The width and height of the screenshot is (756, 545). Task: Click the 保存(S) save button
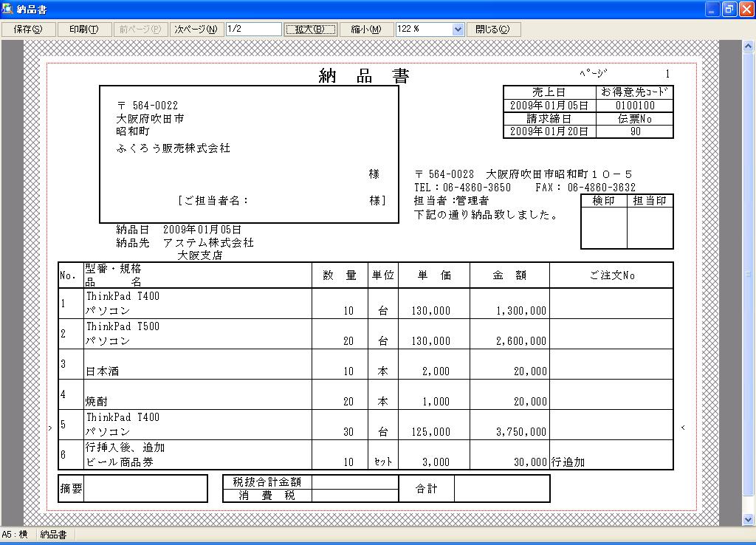pos(28,30)
